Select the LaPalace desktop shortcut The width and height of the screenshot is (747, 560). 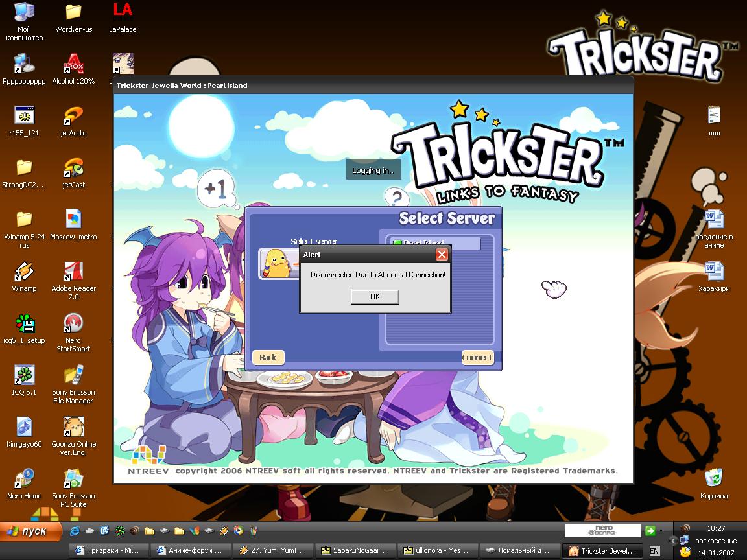click(123, 18)
